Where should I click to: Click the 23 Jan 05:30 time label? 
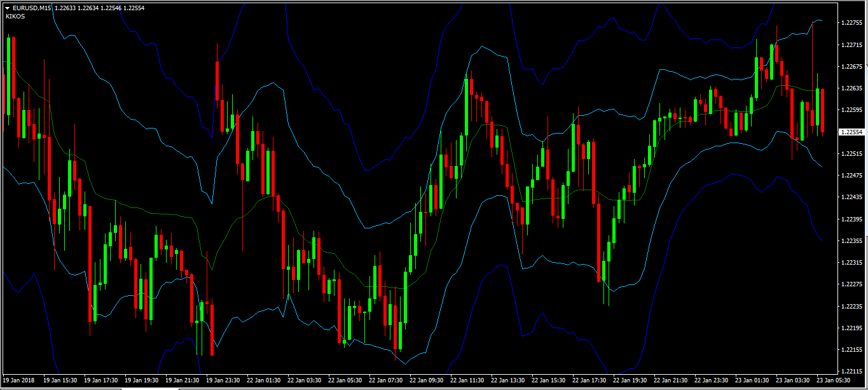click(x=832, y=380)
